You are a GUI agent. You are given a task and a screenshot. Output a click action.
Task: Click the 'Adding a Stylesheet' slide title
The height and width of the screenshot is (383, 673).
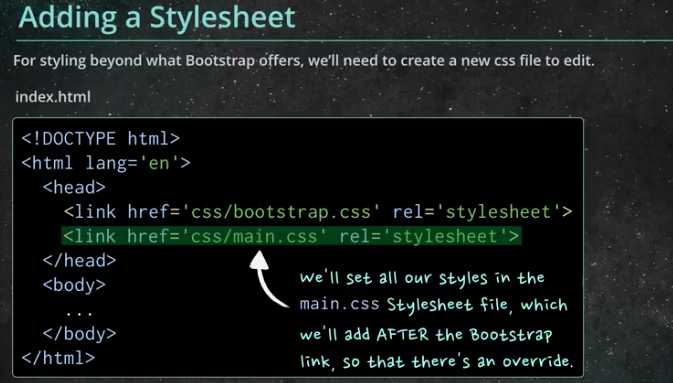click(157, 18)
